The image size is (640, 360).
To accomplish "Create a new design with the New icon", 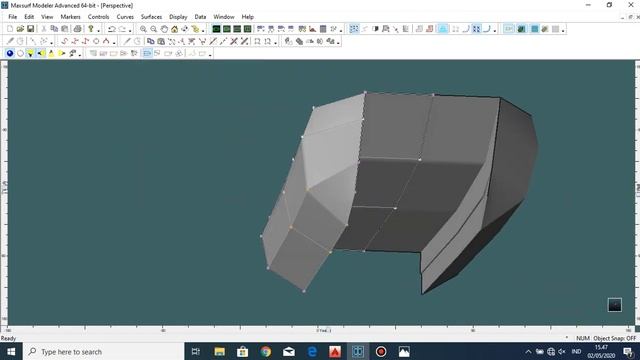I will pyautogui.click(x=10, y=29).
